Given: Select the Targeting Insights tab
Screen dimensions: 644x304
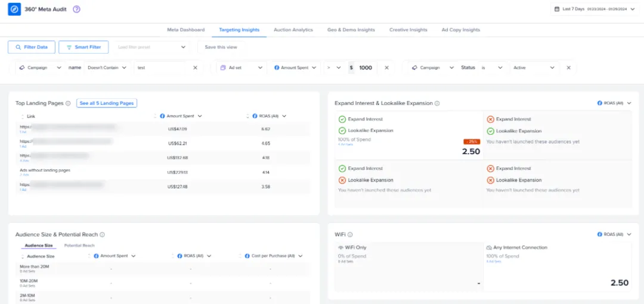Looking at the screenshot, I should click(239, 30).
